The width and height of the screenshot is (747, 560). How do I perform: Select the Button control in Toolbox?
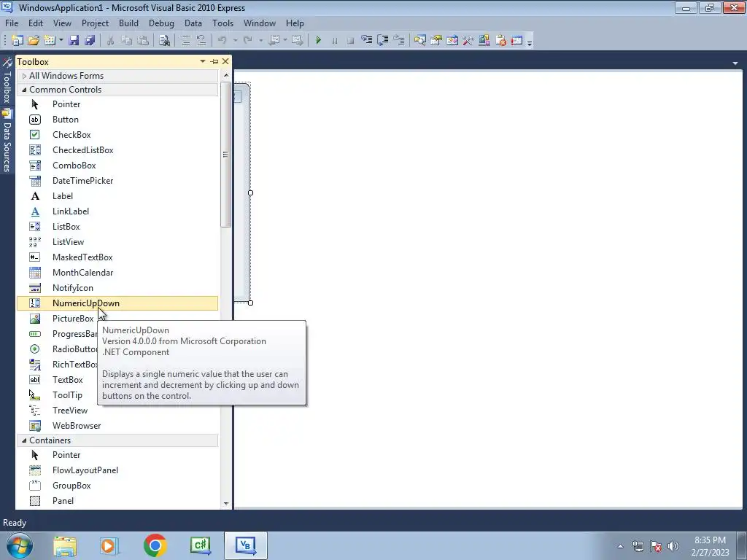tap(117, 120)
